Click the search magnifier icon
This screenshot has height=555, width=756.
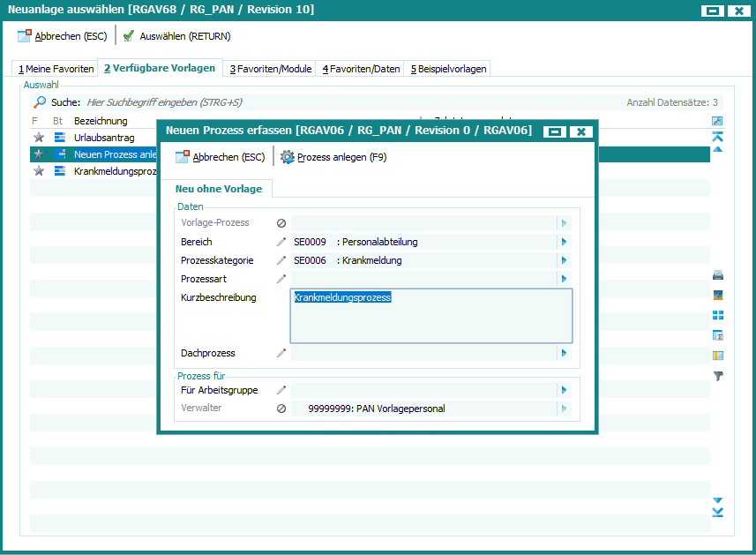click(x=39, y=102)
